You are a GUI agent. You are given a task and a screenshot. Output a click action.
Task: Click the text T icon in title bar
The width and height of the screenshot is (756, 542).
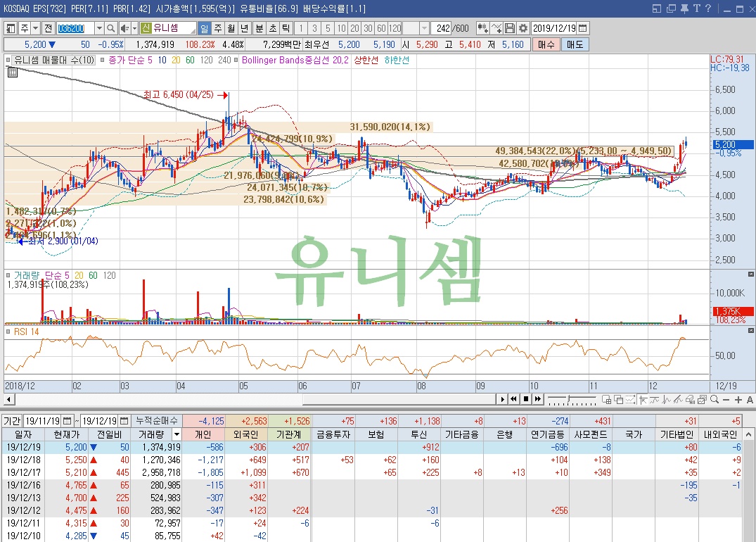coord(697,8)
